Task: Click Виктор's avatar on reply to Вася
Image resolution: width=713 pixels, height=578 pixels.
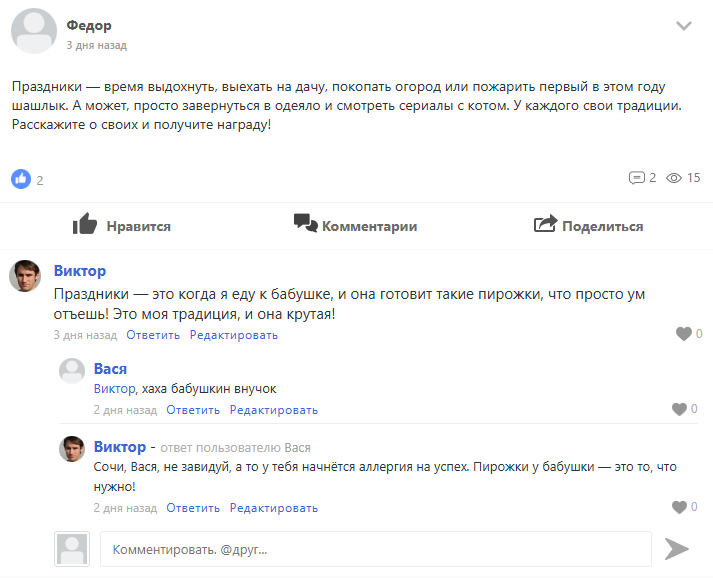Action: 72,449
